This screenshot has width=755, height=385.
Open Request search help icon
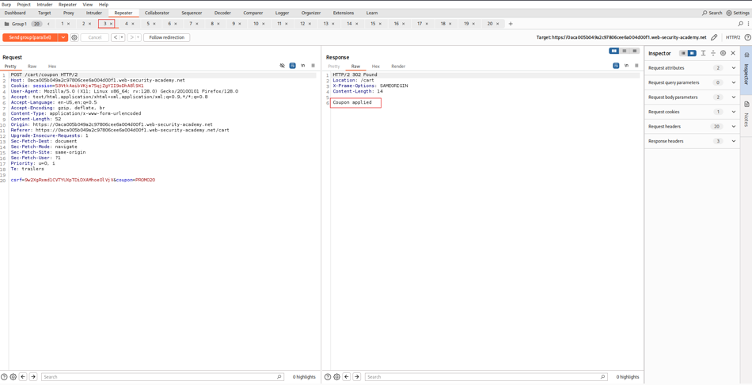4,377
